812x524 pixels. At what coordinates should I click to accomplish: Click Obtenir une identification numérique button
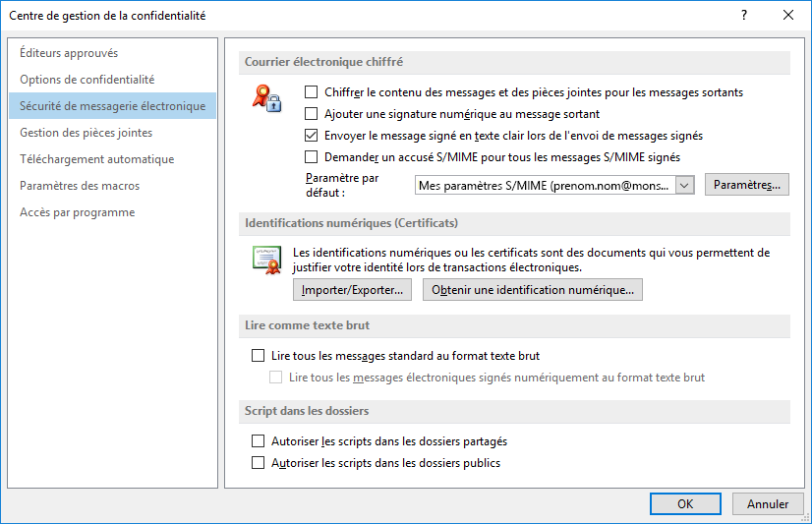click(x=533, y=290)
